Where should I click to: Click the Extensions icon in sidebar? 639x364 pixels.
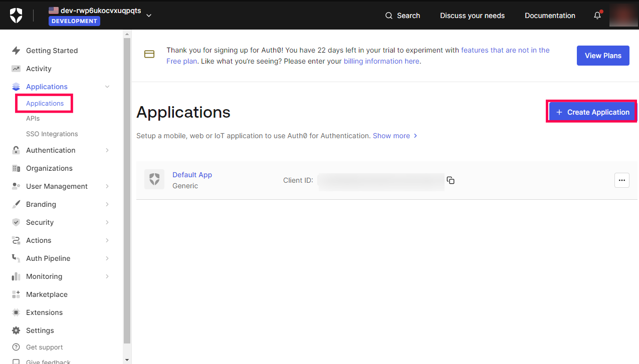click(x=16, y=312)
